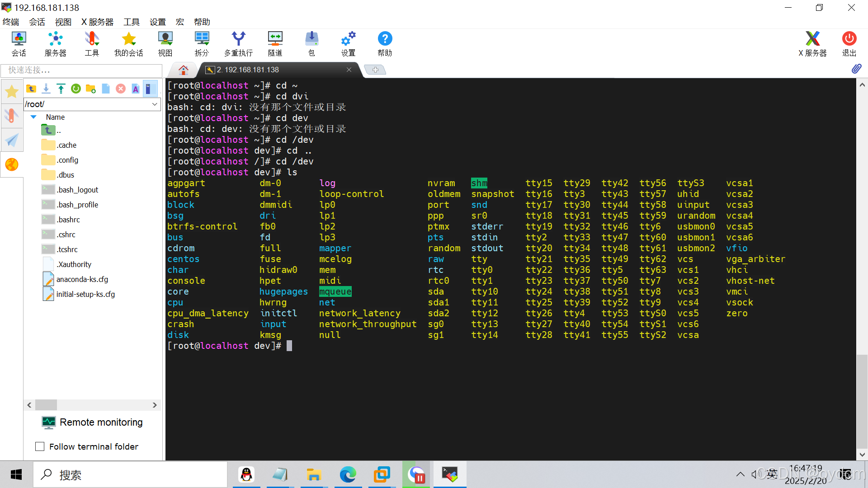Click the favorites star sidebar tab
868x488 pixels.
pos(12,92)
